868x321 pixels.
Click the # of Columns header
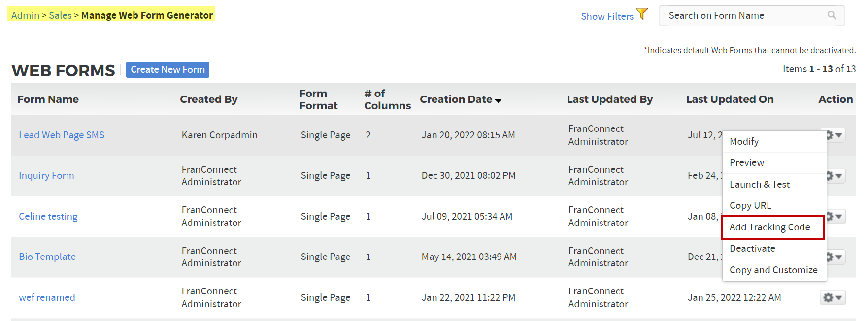[x=387, y=99]
